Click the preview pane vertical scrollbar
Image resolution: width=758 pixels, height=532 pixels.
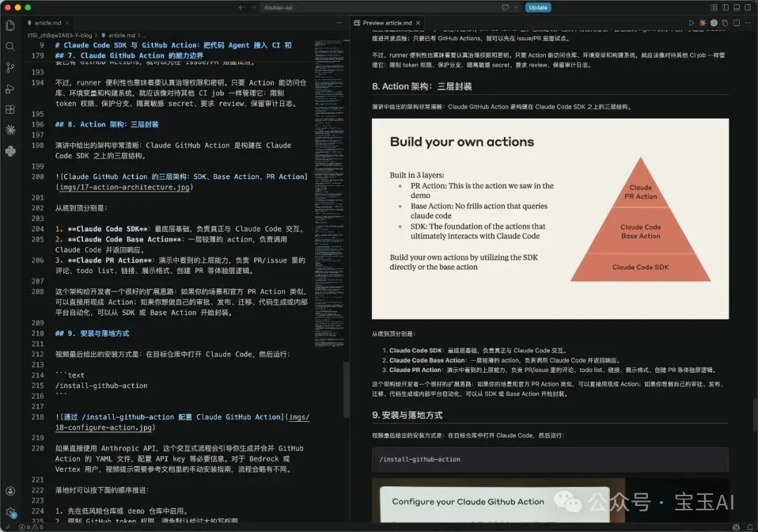point(755,415)
